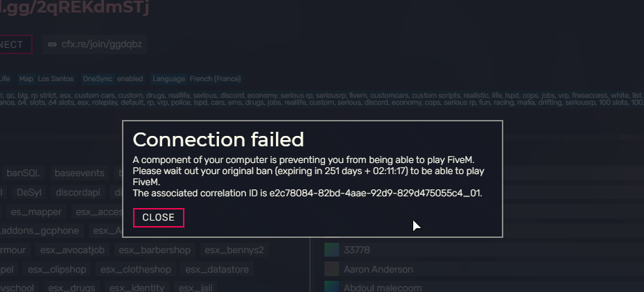This screenshot has width=644, height=292.
Task: Click the chain link icon beside cfx.re address
Action: click(x=52, y=44)
